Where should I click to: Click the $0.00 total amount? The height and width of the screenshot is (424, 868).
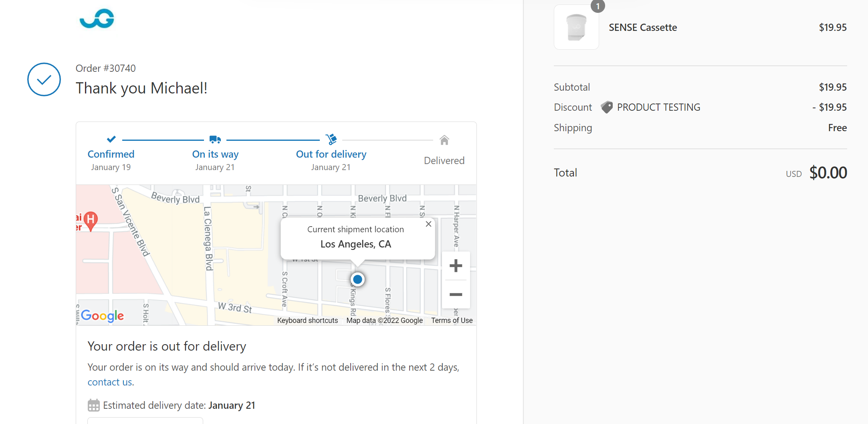(828, 172)
